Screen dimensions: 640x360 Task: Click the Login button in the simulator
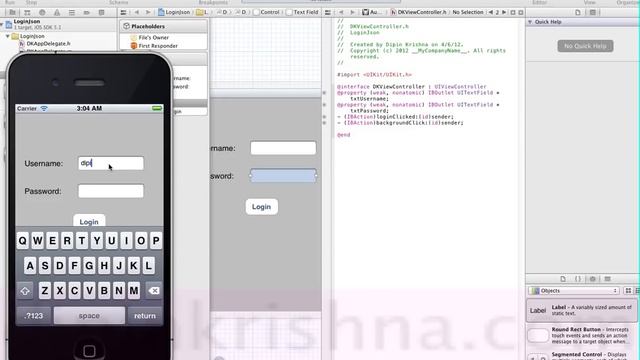coord(89,221)
